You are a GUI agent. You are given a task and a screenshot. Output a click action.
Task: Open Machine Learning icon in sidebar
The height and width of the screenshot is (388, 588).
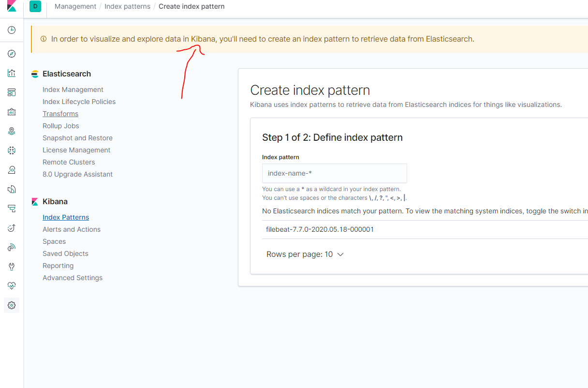click(x=12, y=150)
